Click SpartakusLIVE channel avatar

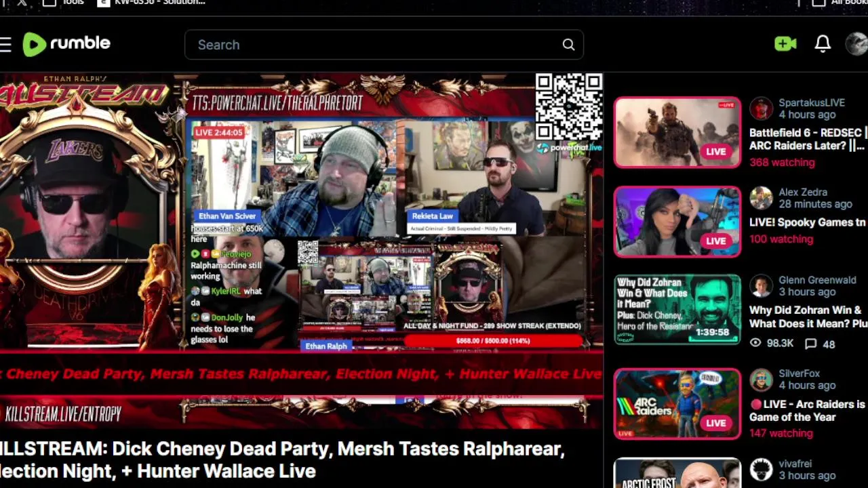761,108
